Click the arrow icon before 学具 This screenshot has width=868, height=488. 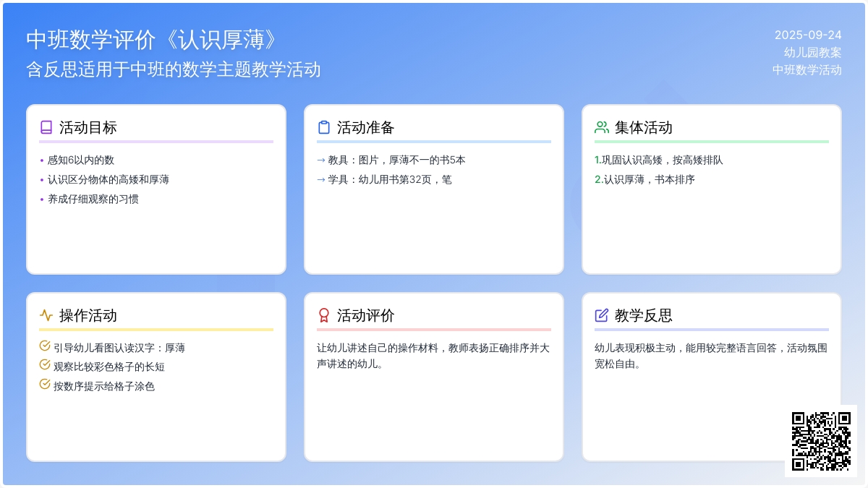coord(321,179)
